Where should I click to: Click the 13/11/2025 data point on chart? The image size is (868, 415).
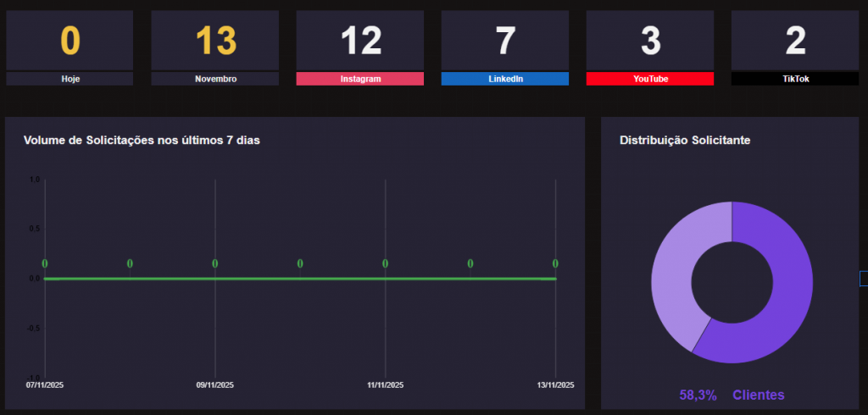(x=555, y=278)
